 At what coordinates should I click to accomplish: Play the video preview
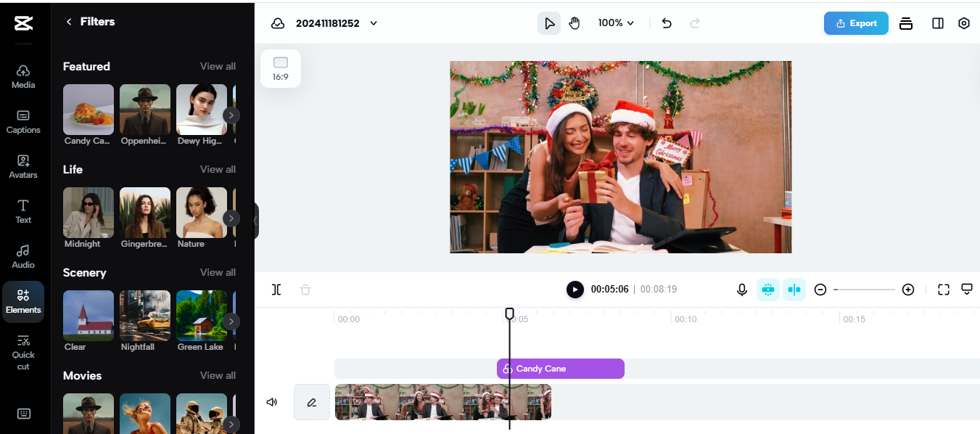coord(575,290)
